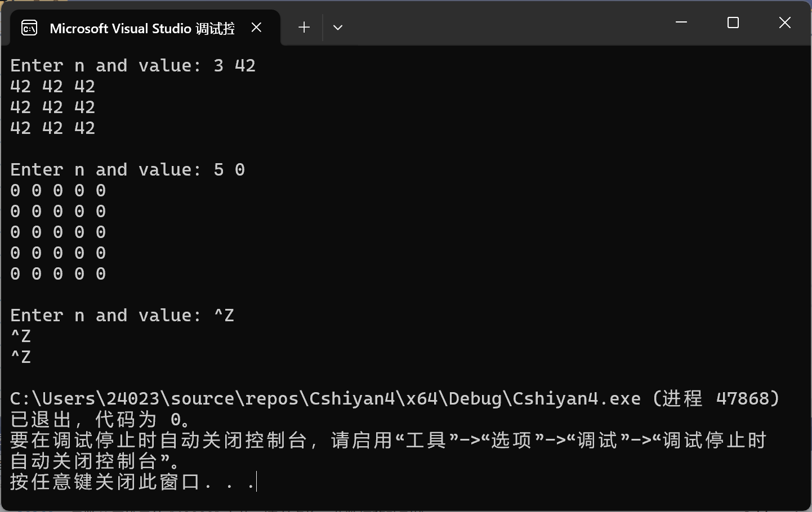Viewport: 812px width, 512px height.
Task: Click the text cursor after the final prompt
Action: (256, 482)
